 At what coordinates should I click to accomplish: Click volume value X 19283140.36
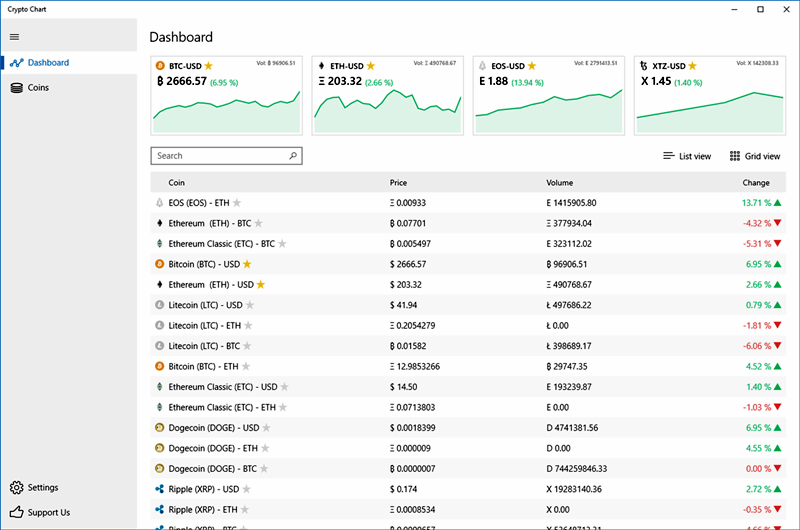[574, 489]
